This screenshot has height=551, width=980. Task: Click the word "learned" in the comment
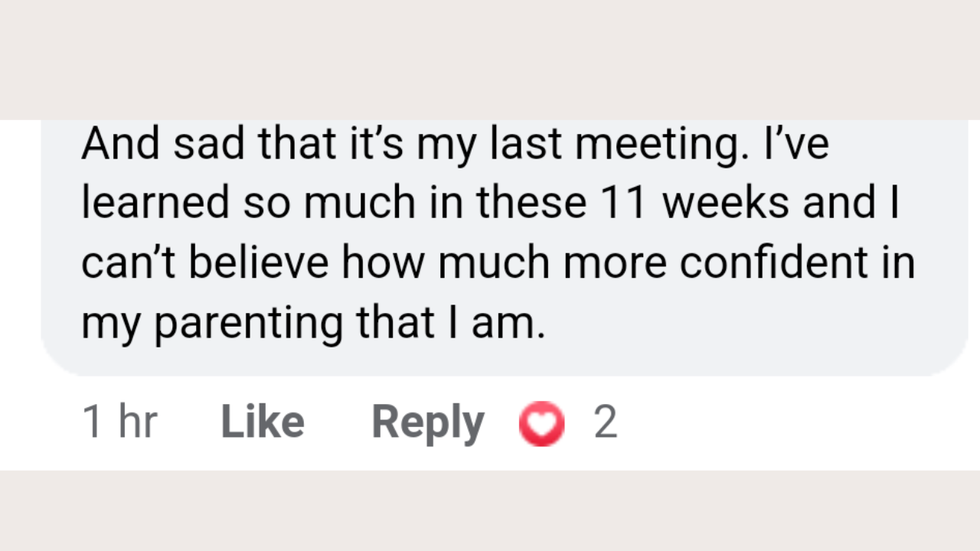coord(155,203)
